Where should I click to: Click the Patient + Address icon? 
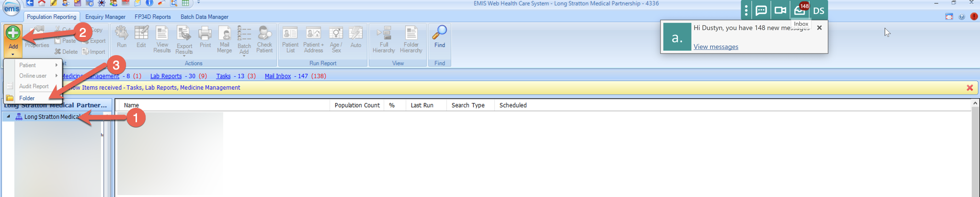pos(313,33)
